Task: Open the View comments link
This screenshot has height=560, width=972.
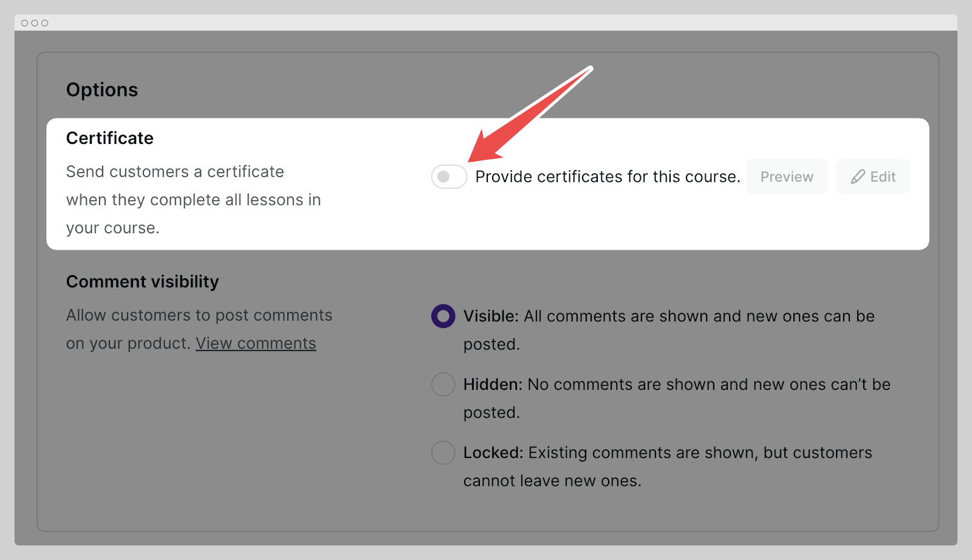Action: coord(256,343)
